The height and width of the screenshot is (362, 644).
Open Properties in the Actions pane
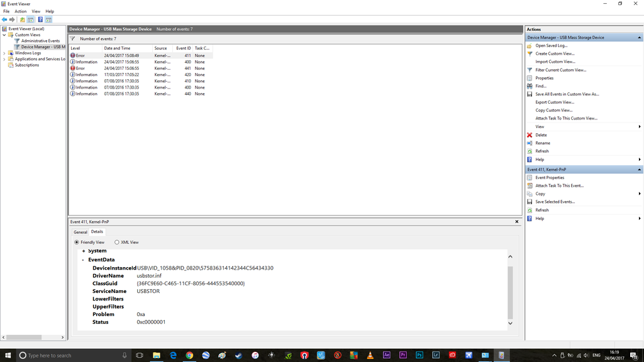point(544,78)
